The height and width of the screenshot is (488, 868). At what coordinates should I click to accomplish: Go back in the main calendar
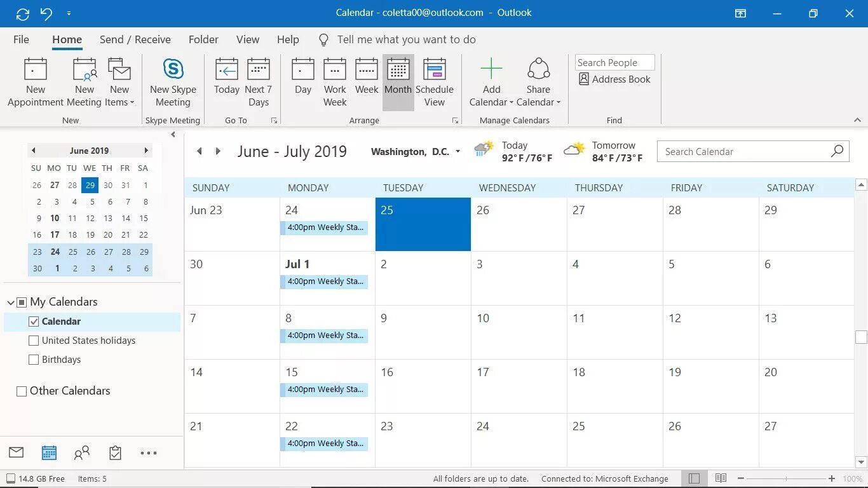click(x=200, y=151)
